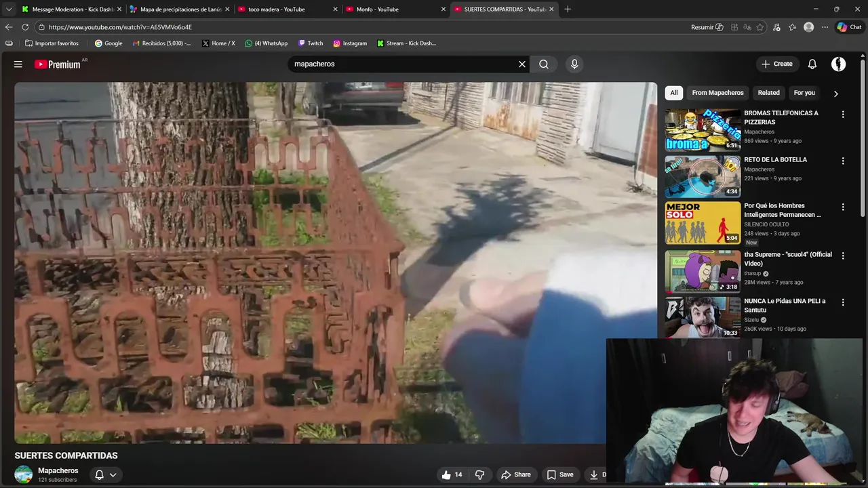The image size is (868, 488).
Task: Click Resumir in the address bar
Action: click(x=707, y=27)
